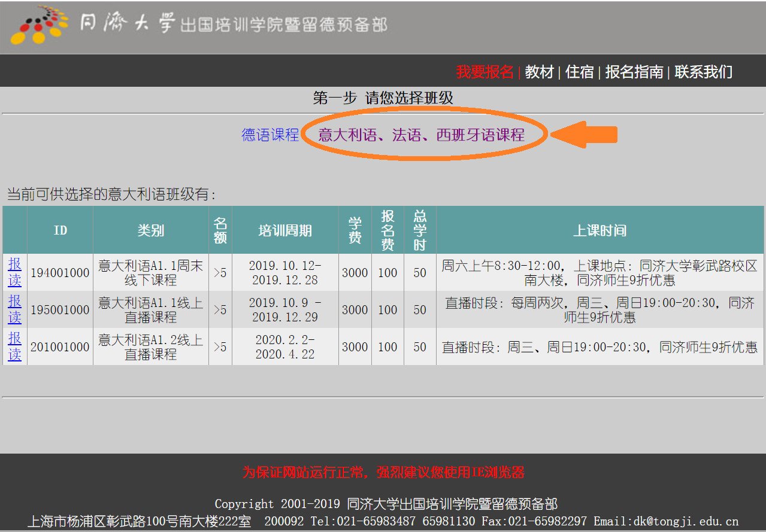The height and width of the screenshot is (532, 766).
Task: Click 报读 for course 201001000
Action: tap(14, 346)
